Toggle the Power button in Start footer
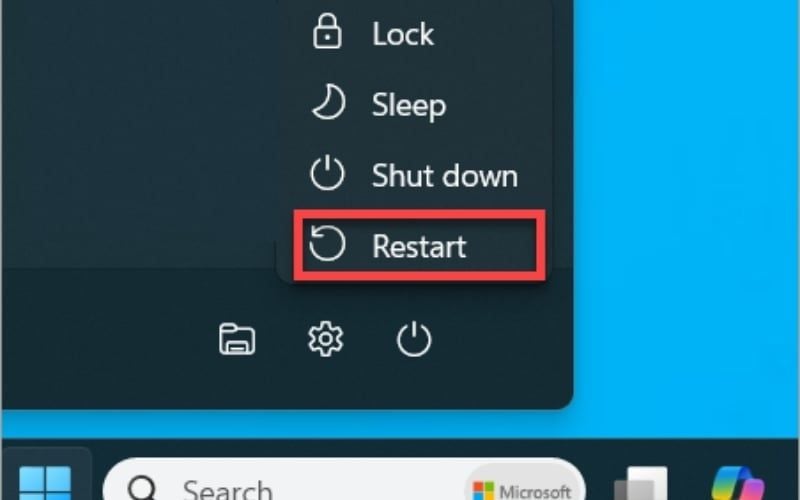Viewport: 800px width, 500px height. click(x=414, y=339)
